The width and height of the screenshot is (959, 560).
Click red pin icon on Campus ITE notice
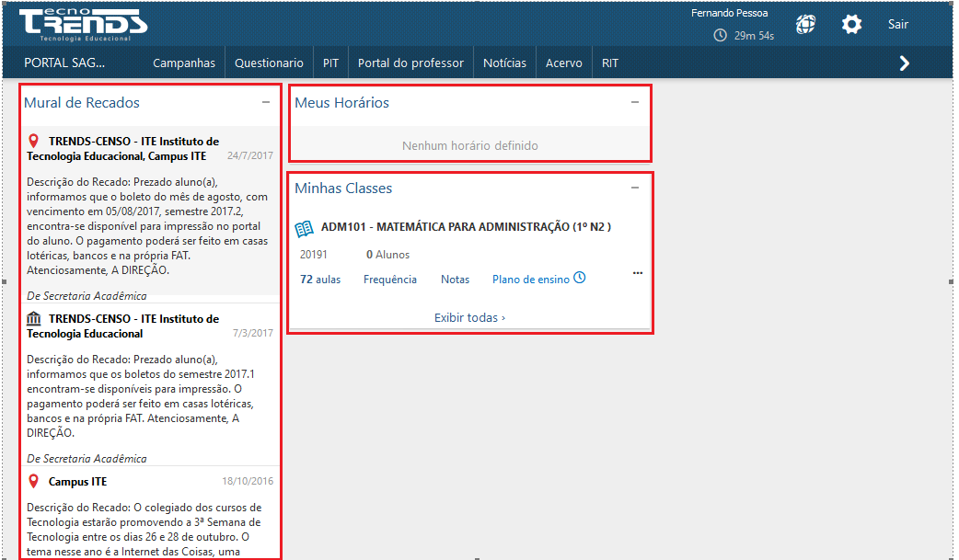tap(34, 482)
